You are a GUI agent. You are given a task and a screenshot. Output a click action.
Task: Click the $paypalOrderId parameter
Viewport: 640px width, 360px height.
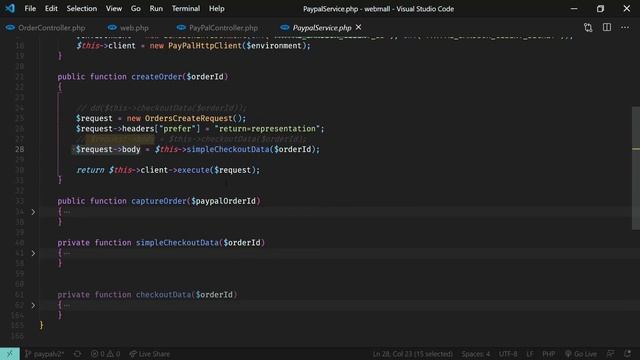(223, 201)
